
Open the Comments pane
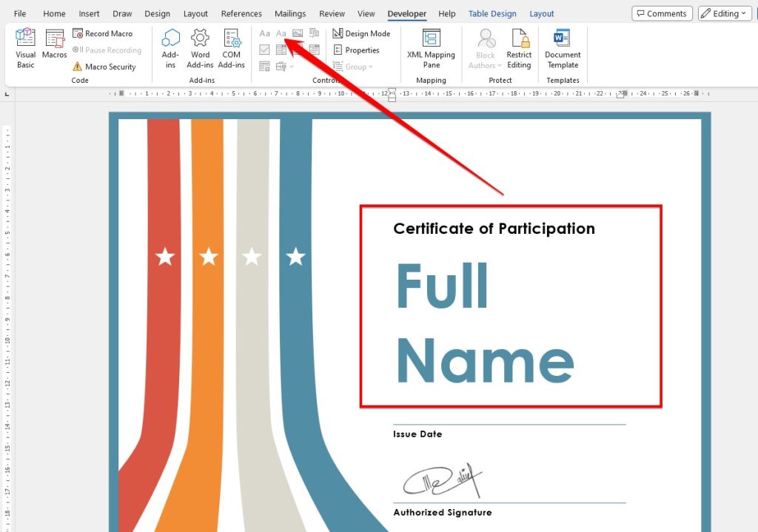[x=662, y=13]
